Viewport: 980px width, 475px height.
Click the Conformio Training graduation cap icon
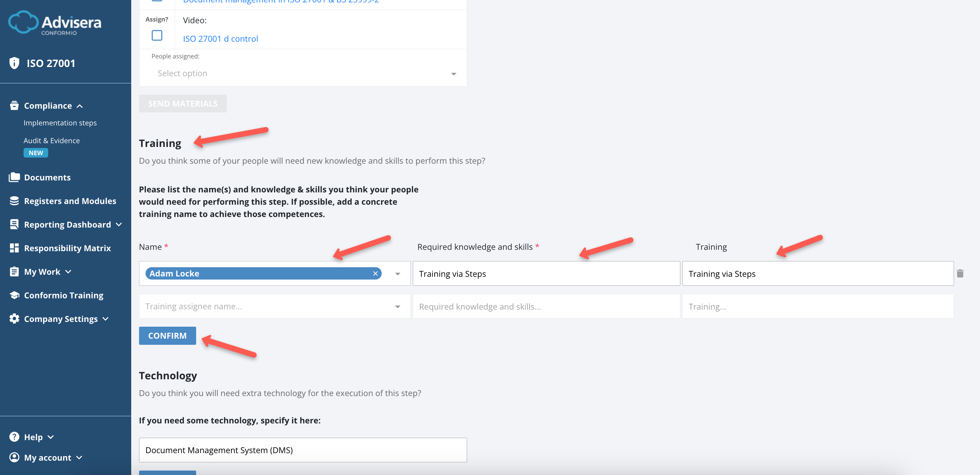click(x=14, y=295)
